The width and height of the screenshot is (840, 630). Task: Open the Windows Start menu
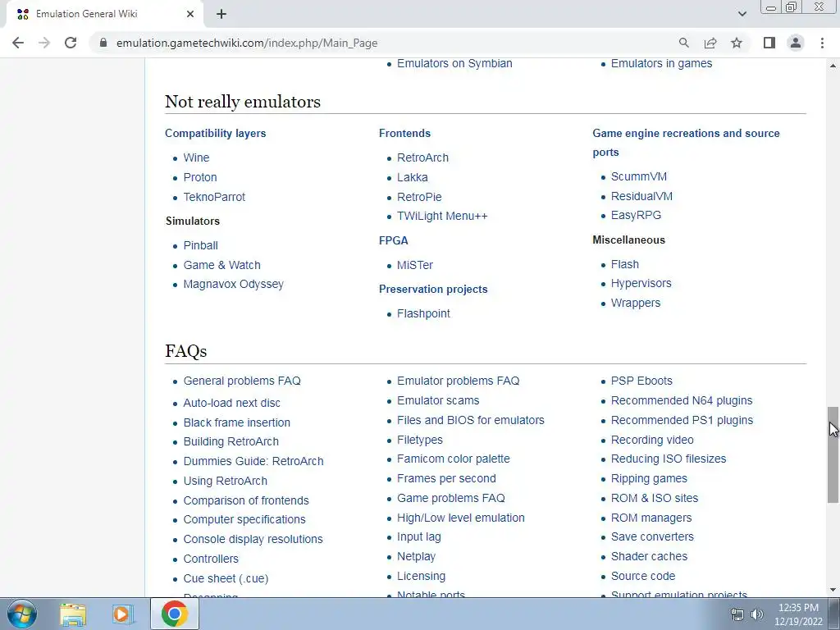(x=22, y=614)
